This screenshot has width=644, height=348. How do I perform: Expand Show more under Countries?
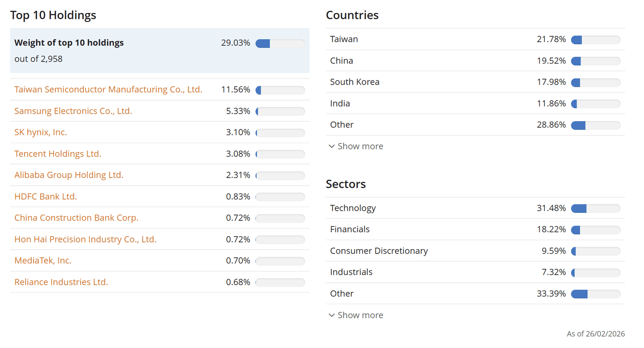coord(360,146)
